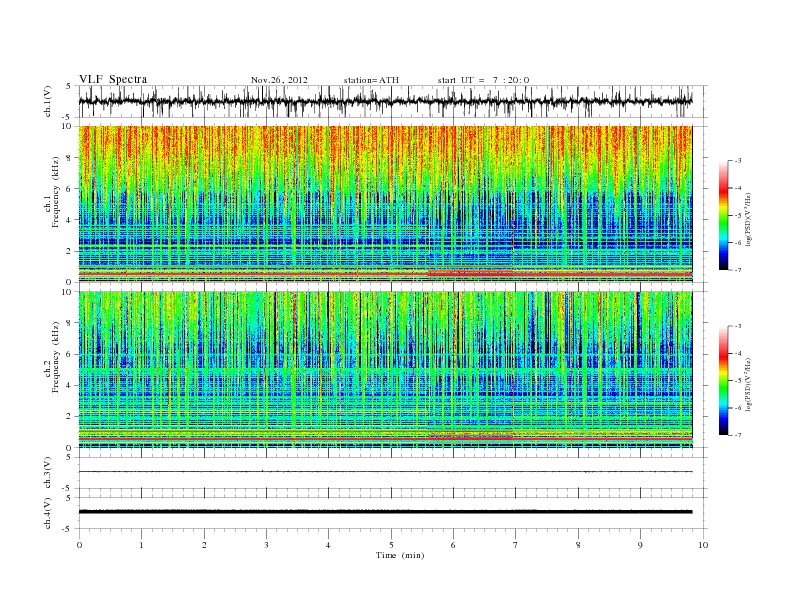Click the 'ch.4(V)' axis label
This screenshot has width=792, height=612.
click(48, 513)
